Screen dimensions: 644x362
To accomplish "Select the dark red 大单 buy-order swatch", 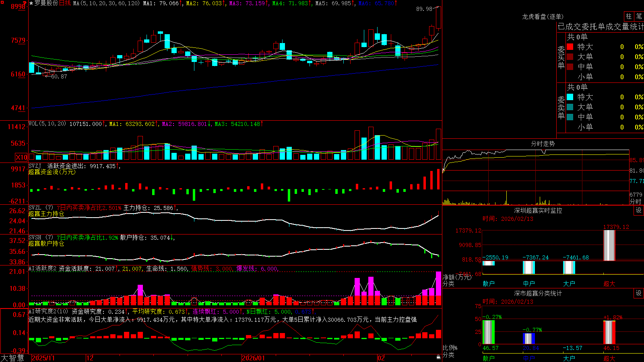I will pyautogui.click(x=570, y=57).
